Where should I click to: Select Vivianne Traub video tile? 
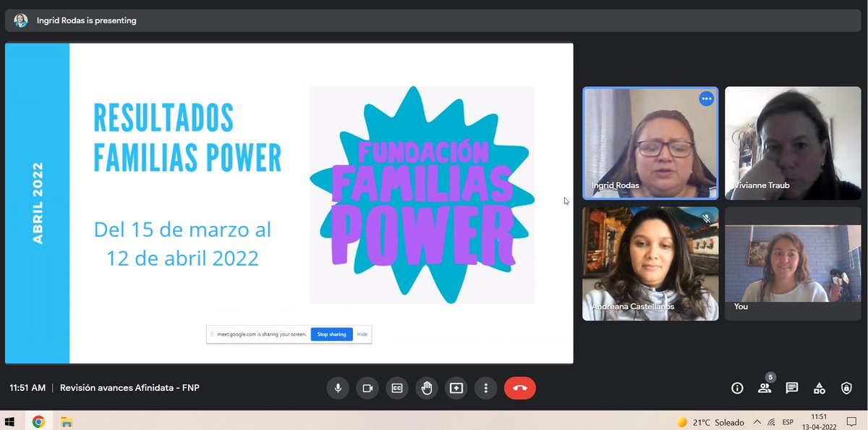pos(793,143)
